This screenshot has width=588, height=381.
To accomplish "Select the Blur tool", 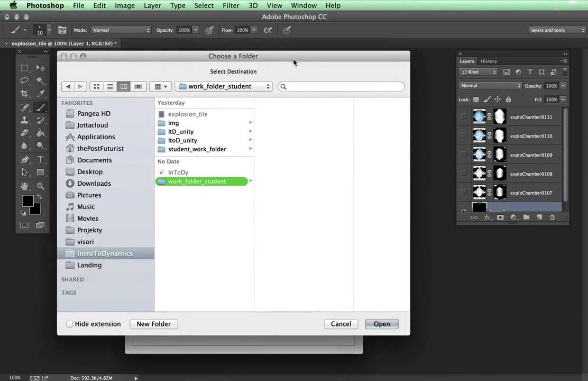I will 24,146.
